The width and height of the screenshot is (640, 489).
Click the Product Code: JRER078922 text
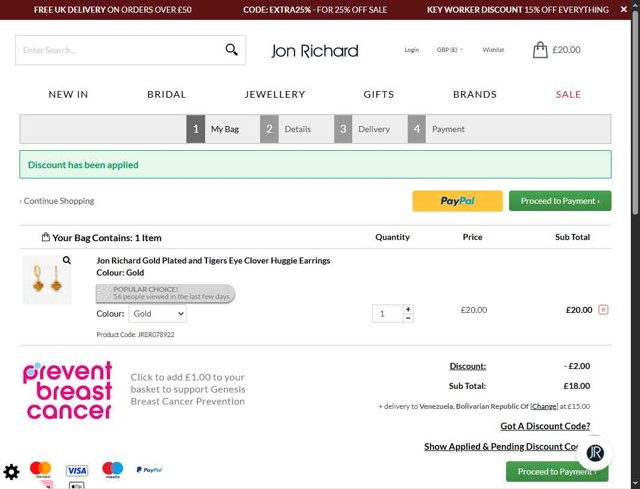click(135, 335)
